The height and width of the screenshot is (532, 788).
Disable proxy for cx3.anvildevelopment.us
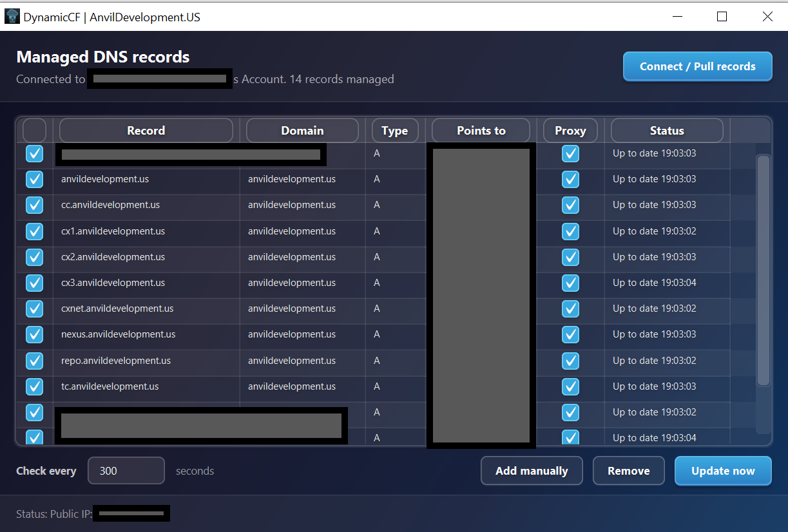[570, 283]
